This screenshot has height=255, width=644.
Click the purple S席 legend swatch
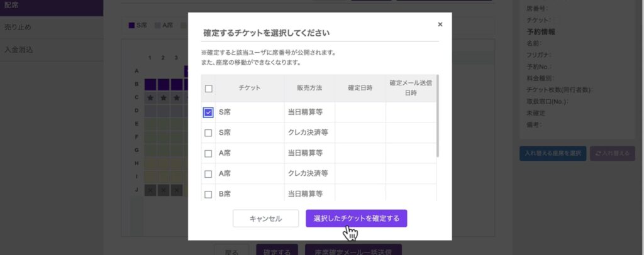pos(131,26)
